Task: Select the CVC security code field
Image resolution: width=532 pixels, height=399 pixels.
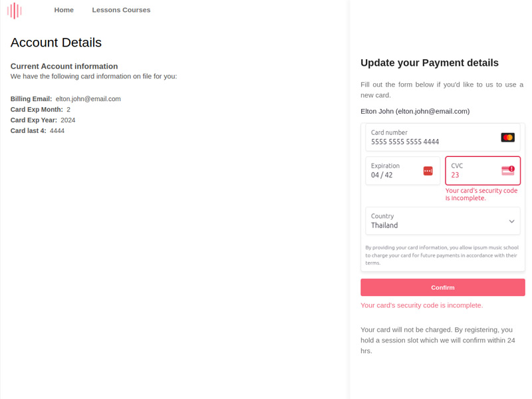Action: coord(473,175)
